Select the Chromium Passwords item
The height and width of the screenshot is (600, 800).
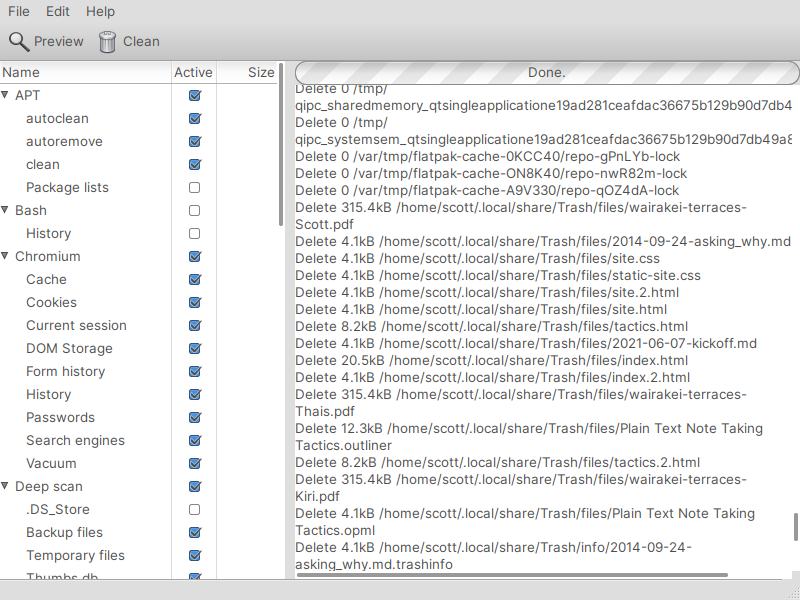click(x=60, y=418)
